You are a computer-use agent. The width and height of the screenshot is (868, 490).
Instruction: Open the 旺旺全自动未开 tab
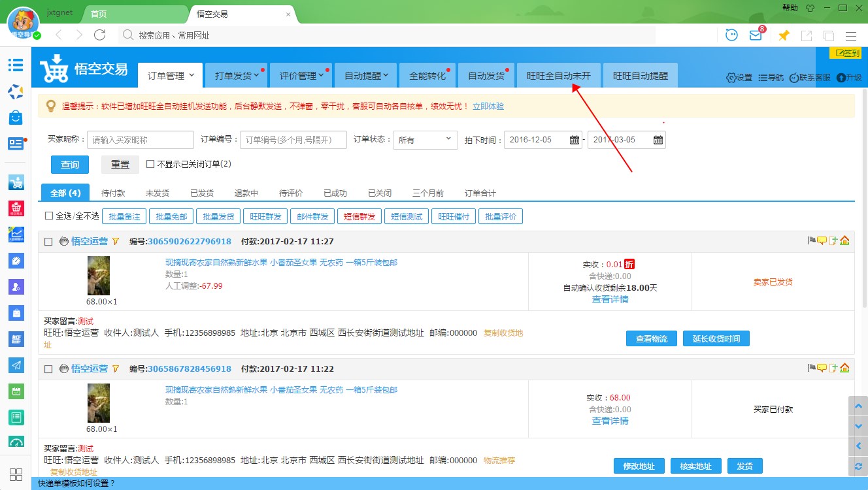[x=559, y=75]
